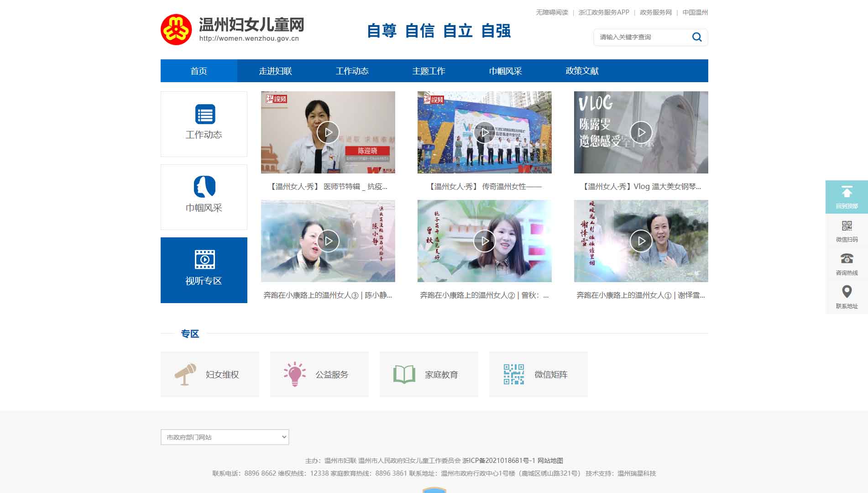Play the 医师节特辑 陈迎晓 video
This screenshot has height=493, width=868.
pos(328,132)
